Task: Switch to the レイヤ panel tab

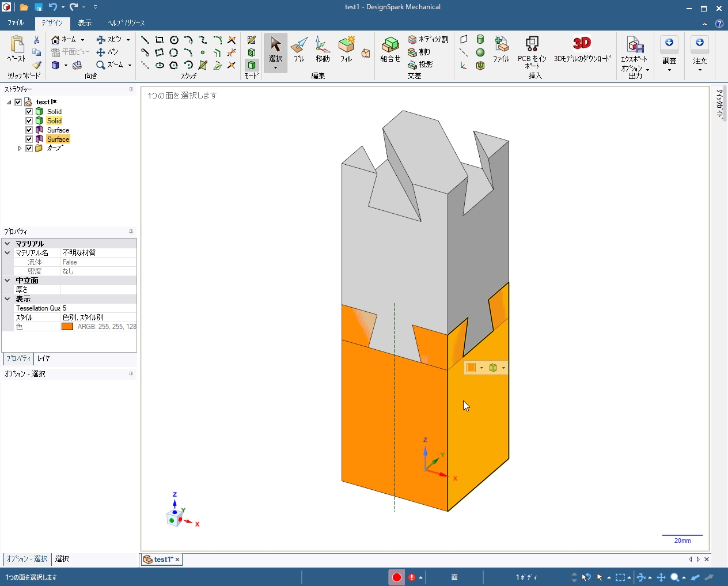Action: (43, 358)
